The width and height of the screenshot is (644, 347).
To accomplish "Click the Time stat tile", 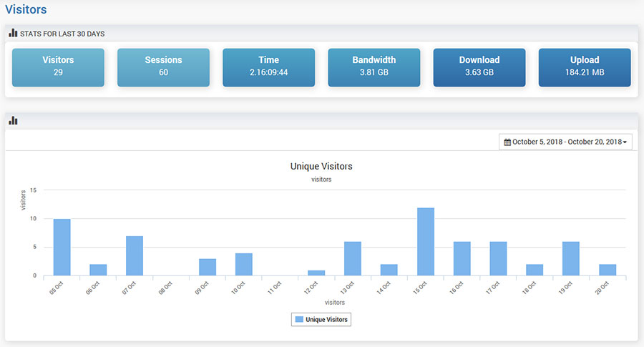I will coord(268,67).
